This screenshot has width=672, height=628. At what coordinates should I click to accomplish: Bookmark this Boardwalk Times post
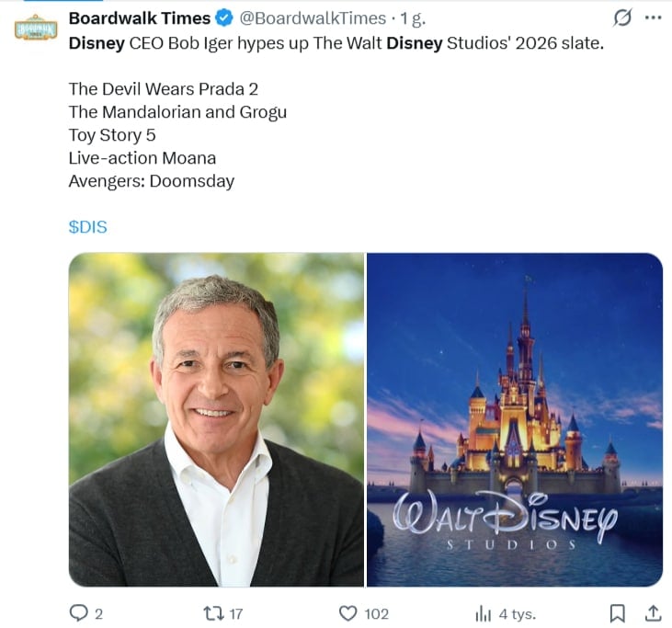coord(617,613)
